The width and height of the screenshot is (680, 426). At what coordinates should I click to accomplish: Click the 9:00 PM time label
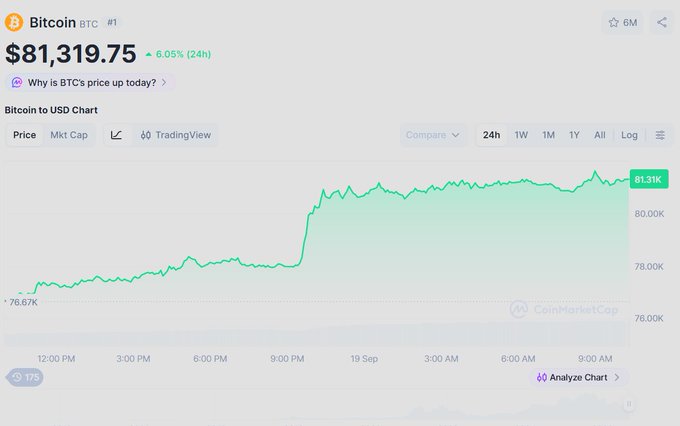(x=287, y=359)
